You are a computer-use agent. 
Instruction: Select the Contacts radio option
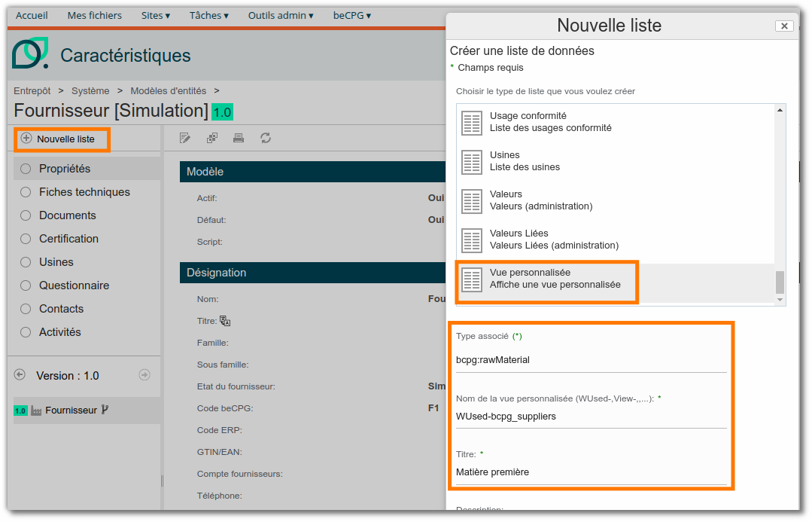click(x=26, y=308)
